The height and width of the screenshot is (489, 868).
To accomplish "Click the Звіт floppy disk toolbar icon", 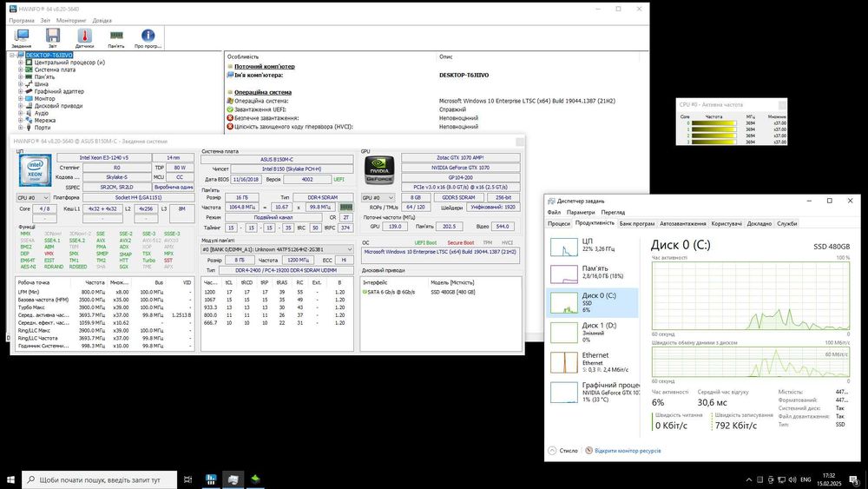I will [x=53, y=38].
